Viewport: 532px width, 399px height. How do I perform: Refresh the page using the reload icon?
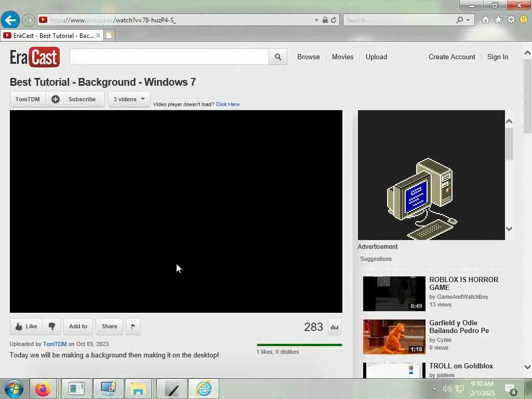point(334,20)
